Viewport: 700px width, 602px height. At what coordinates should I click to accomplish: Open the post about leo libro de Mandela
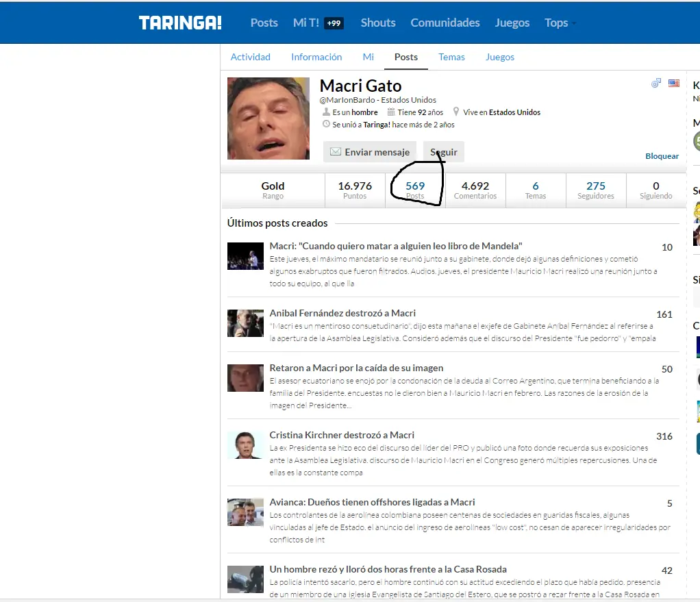396,246
